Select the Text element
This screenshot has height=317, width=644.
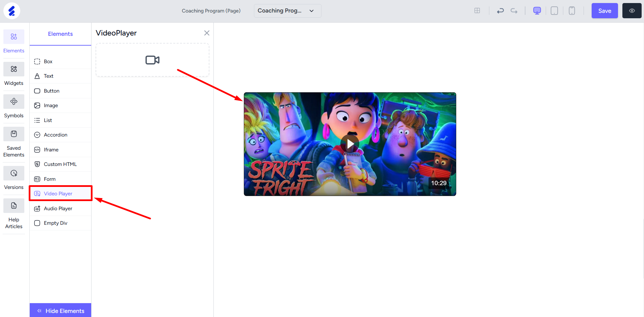tap(60, 76)
